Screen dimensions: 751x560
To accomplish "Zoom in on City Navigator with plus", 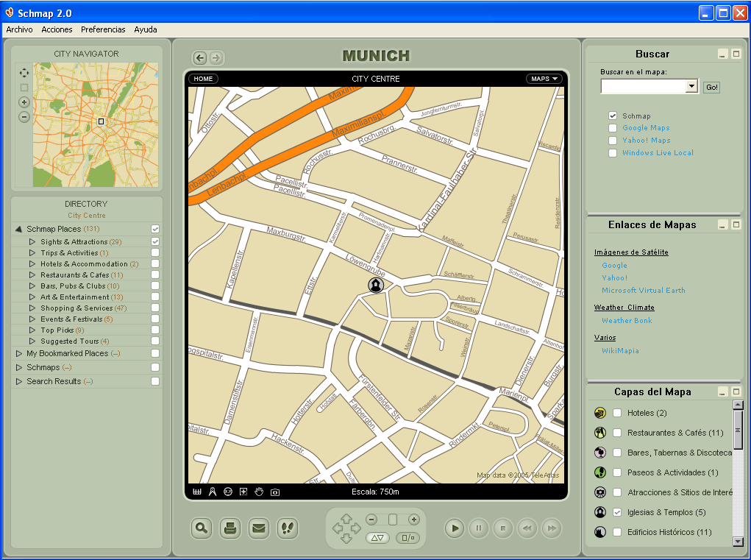I will [x=24, y=102].
